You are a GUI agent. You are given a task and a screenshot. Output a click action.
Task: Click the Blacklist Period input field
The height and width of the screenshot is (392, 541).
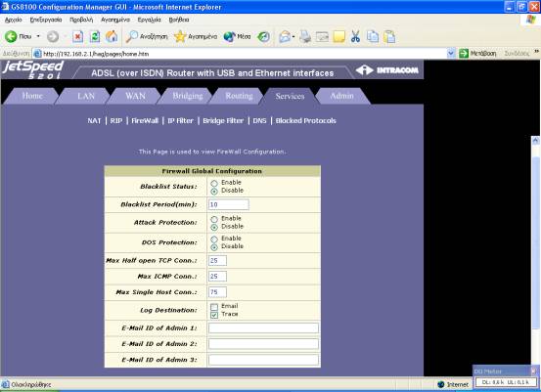tap(228, 204)
